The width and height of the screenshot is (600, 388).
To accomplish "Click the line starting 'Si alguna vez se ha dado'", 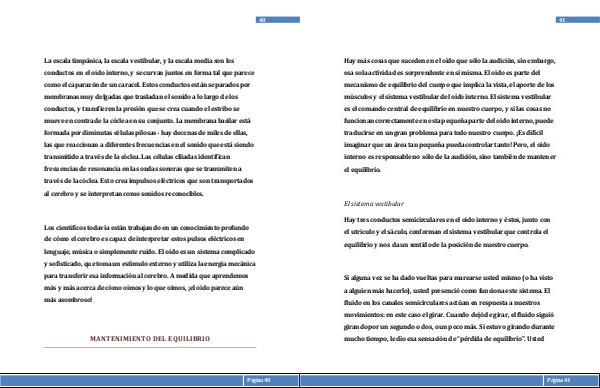I will 448,277.
